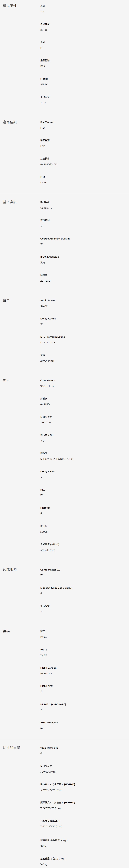
Task: Select the 基本資訊 section title
Action: pyautogui.click(x=10, y=202)
